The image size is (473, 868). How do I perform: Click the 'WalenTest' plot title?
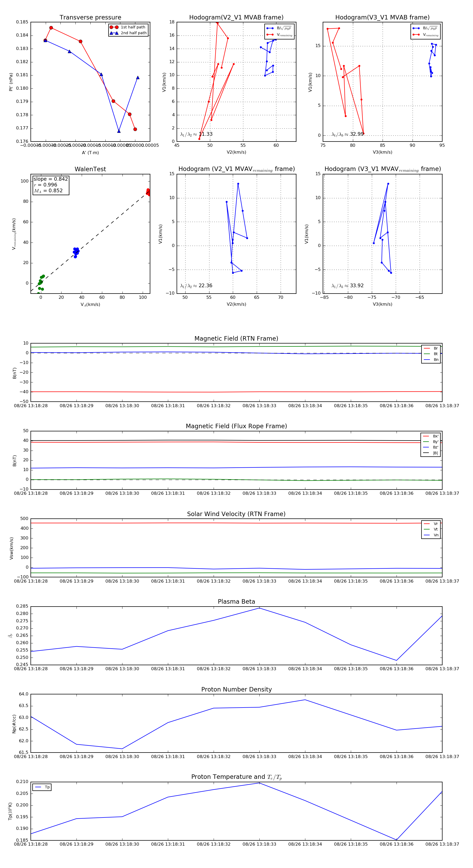tap(90, 169)
